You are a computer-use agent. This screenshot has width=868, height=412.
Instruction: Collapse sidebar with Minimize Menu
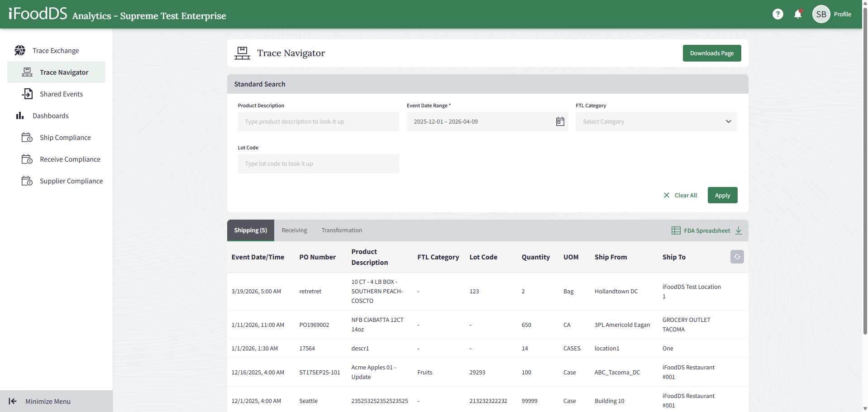[48, 401]
